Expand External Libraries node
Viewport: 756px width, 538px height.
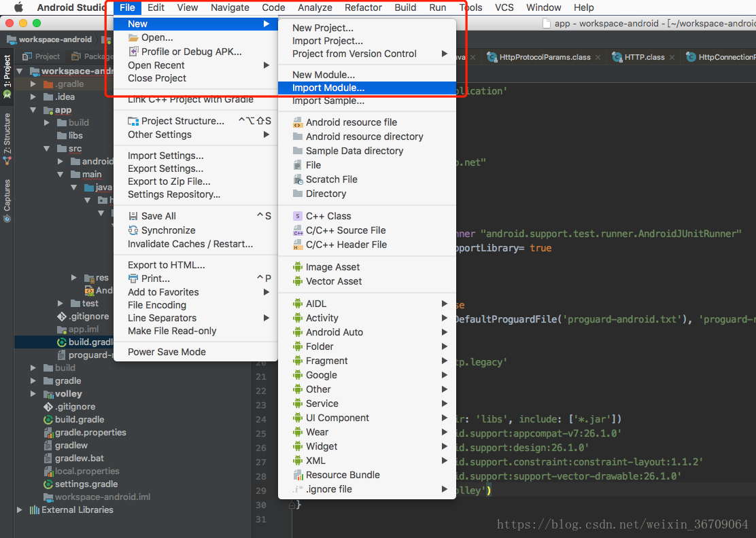point(19,509)
